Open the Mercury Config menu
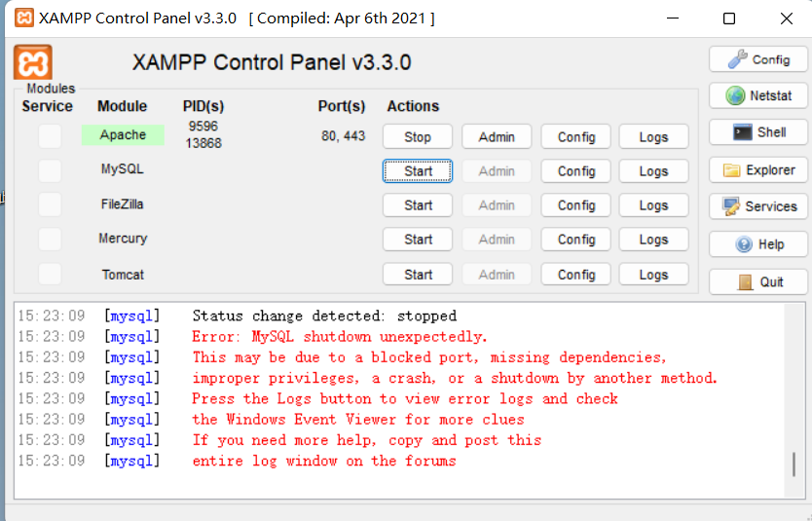 575,240
